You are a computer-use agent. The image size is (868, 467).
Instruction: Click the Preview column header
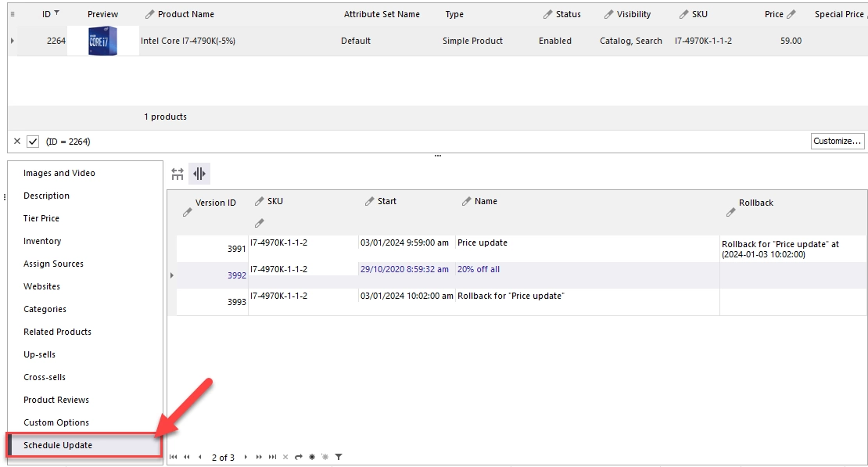click(x=103, y=14)
